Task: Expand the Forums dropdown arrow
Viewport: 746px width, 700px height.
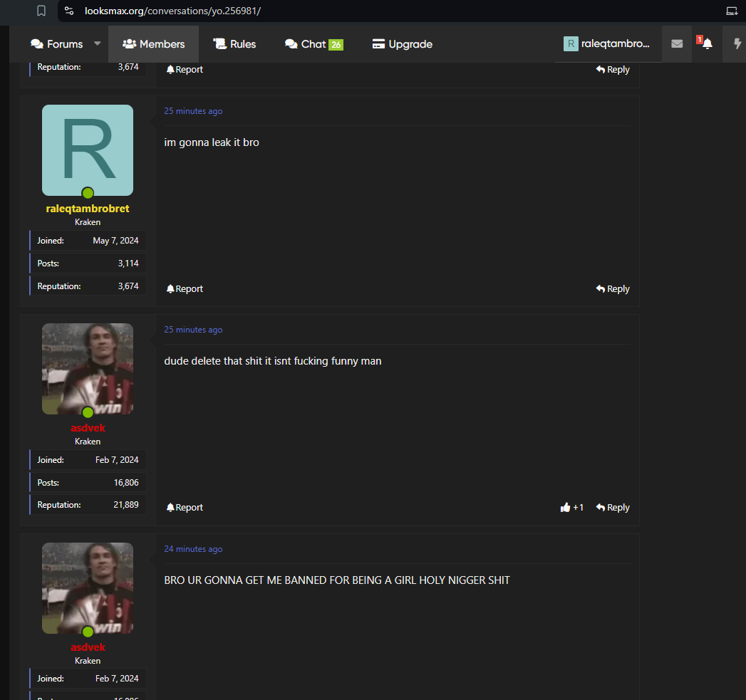Action: [98, 43]
